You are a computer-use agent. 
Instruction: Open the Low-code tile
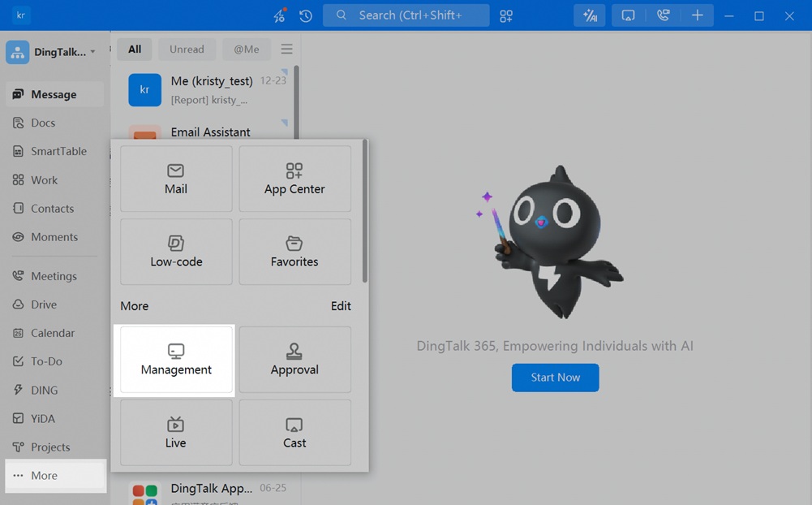(176, 252)
